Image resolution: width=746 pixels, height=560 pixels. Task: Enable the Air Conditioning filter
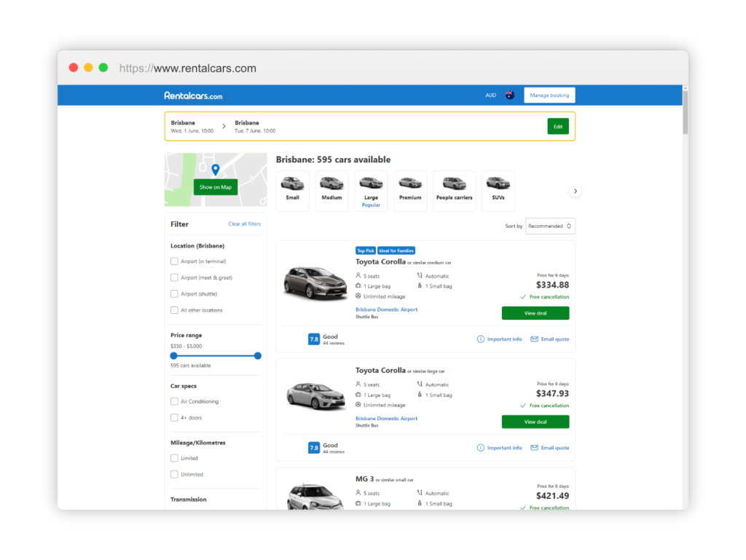[x=174, y=401]
